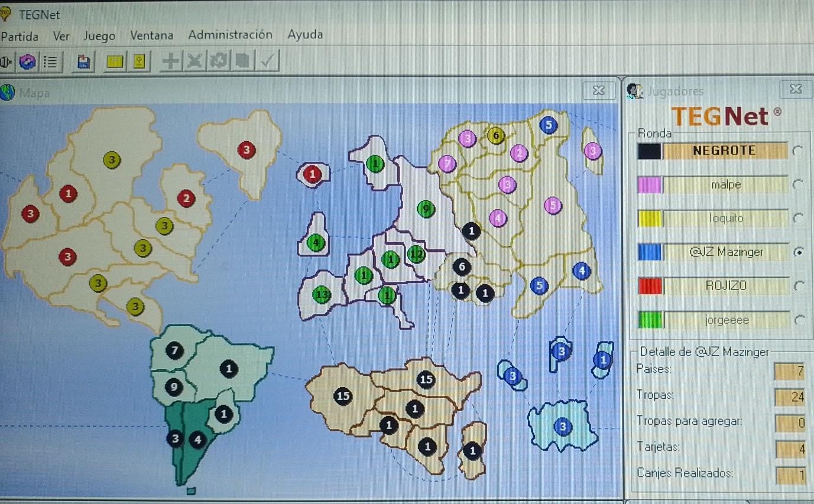Viewport: 814px width, 504px height.
Task: Open the Ver menu
Action: point(61,36)
